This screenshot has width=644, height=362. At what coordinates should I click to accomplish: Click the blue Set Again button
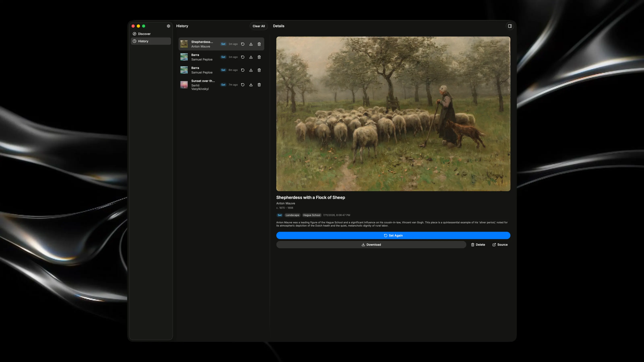point(393,235)
